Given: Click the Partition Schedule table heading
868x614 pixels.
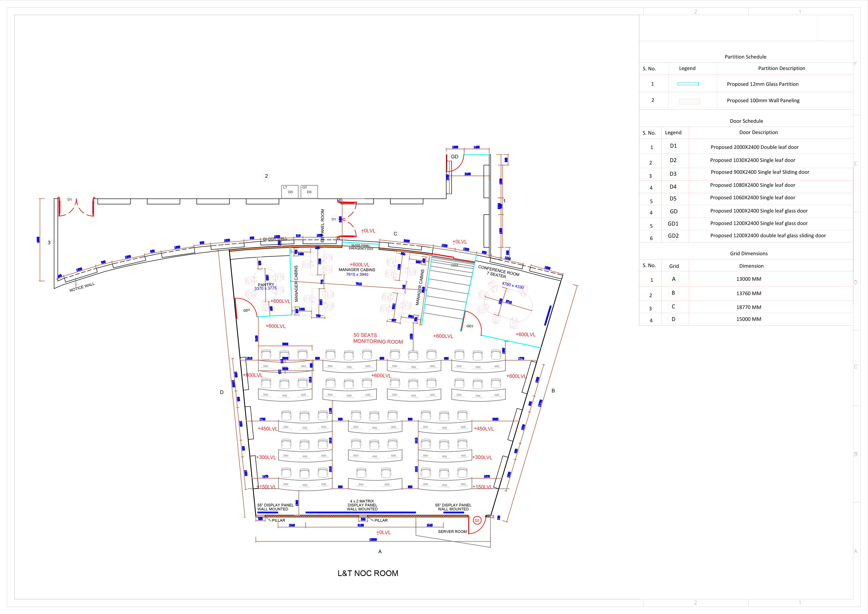Looking at the screenshot, I should point(745,57).
